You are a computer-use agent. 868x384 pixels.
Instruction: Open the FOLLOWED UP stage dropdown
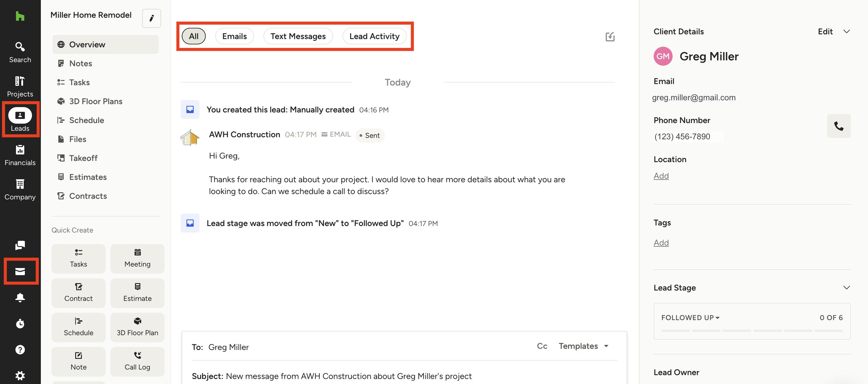point(690,318)
